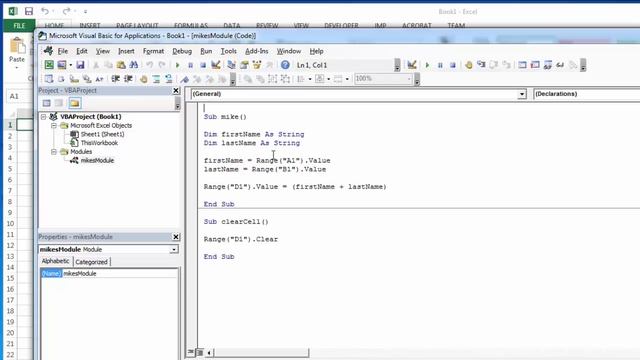
Task: Open the Tools menu
Action: pos(229,51)
